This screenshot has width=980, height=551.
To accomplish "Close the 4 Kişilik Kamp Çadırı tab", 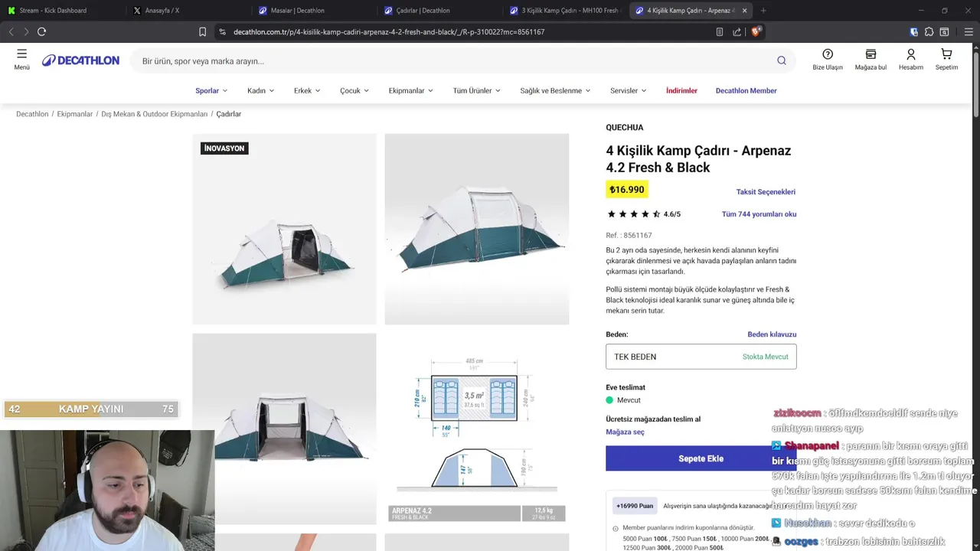I will tap(744, 11).
